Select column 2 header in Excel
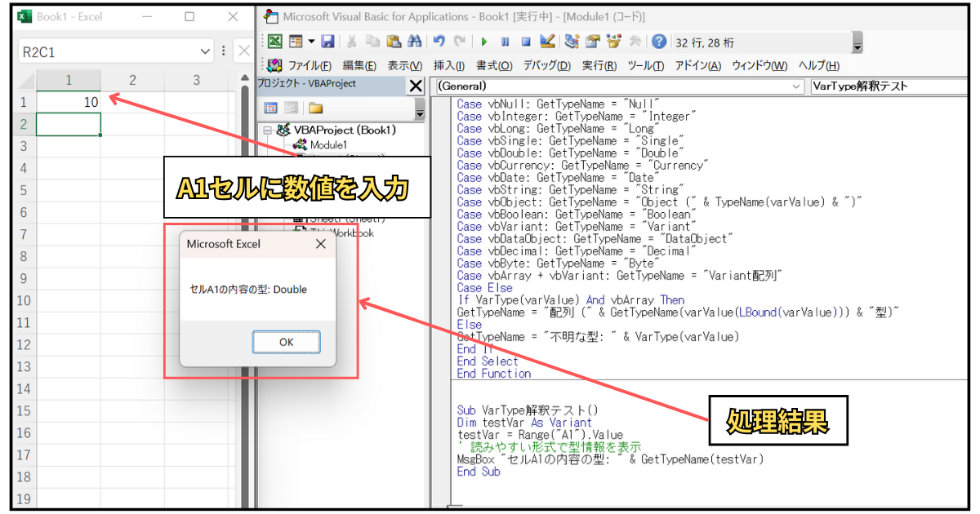This screenshot has height=514, width=980. [x=132, y=80]
